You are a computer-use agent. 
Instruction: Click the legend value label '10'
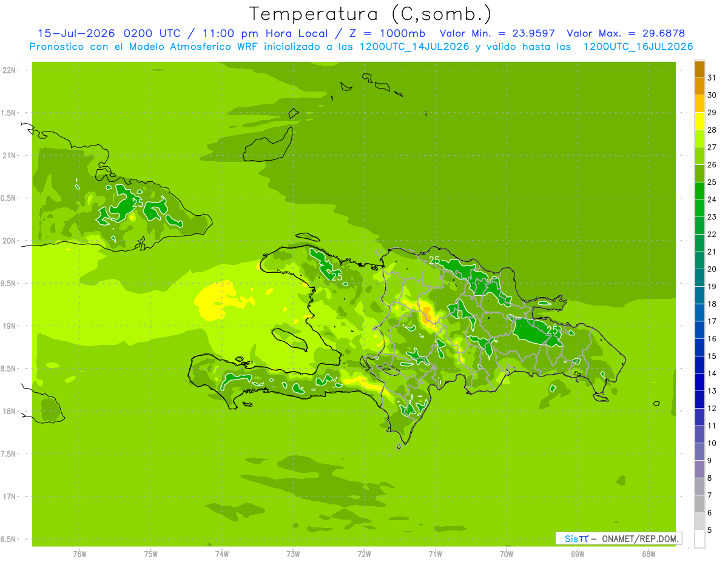tap(712, 443)
